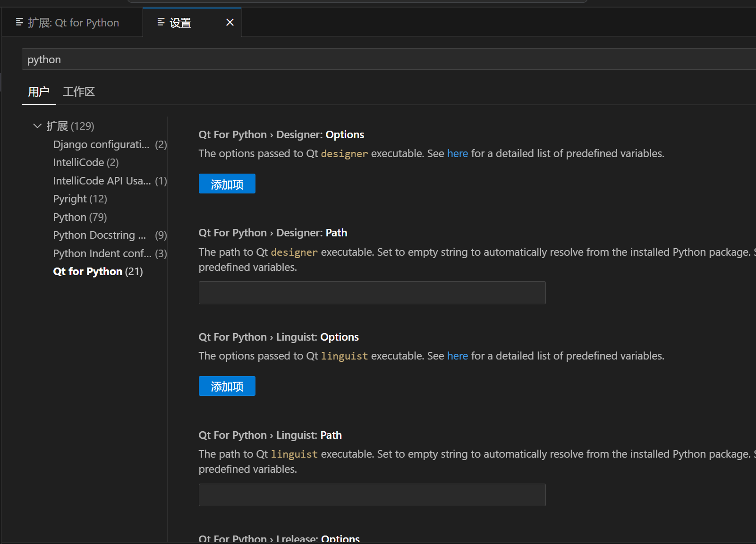Click the 设置 tab's list icon
Screen dimensions: 756x544
pyautogui.click(x=161, y=22)
